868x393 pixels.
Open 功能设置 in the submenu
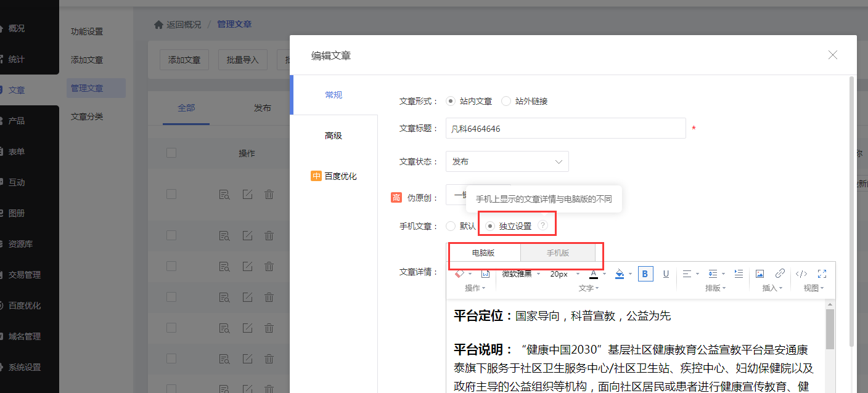tap(87, 31)
